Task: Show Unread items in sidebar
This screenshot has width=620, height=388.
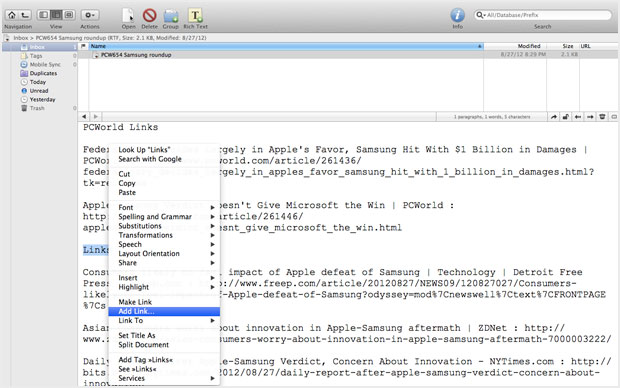Action: tap(34, 91)
